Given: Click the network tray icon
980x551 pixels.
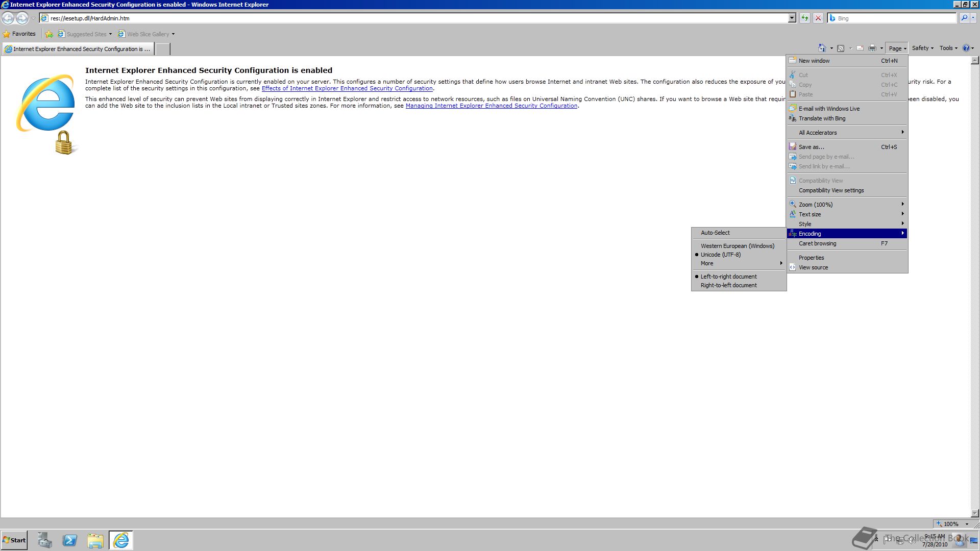Looking at the screenshot, I should click(x=899, y=540).
